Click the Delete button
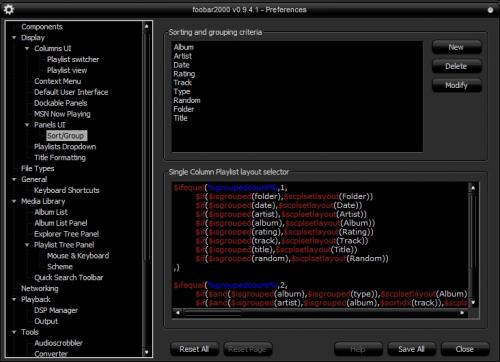The image size is (500, 362). point(457,66)
